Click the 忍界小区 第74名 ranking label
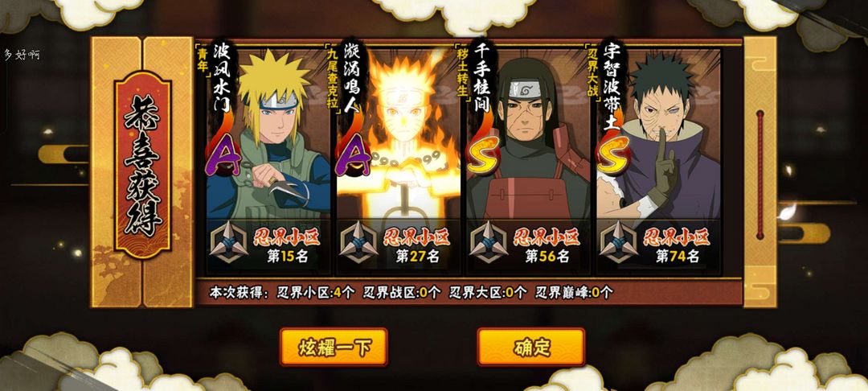Screen dimensions: 868x391 click(x=677, y=246)
